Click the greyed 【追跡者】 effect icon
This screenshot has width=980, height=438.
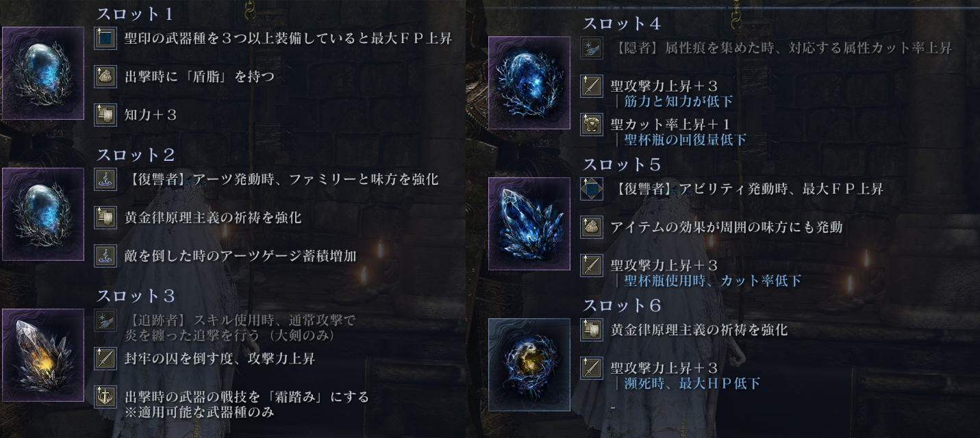pos(105,320)
